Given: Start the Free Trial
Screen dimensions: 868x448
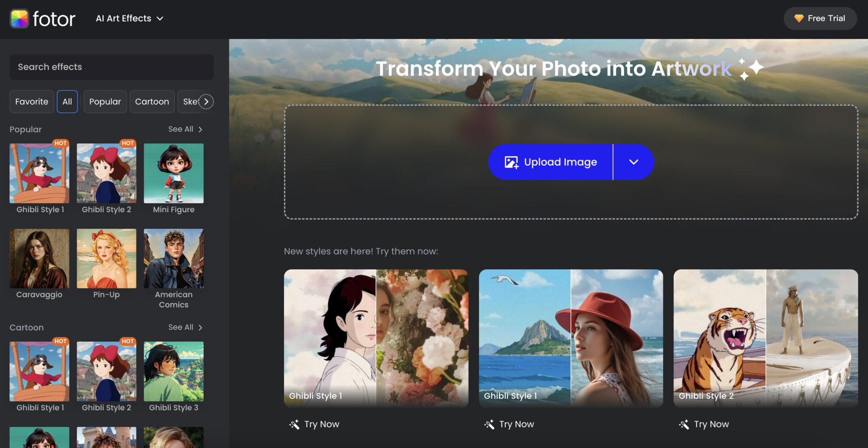Looking at the screenshot, I should [x=820, y=18].
